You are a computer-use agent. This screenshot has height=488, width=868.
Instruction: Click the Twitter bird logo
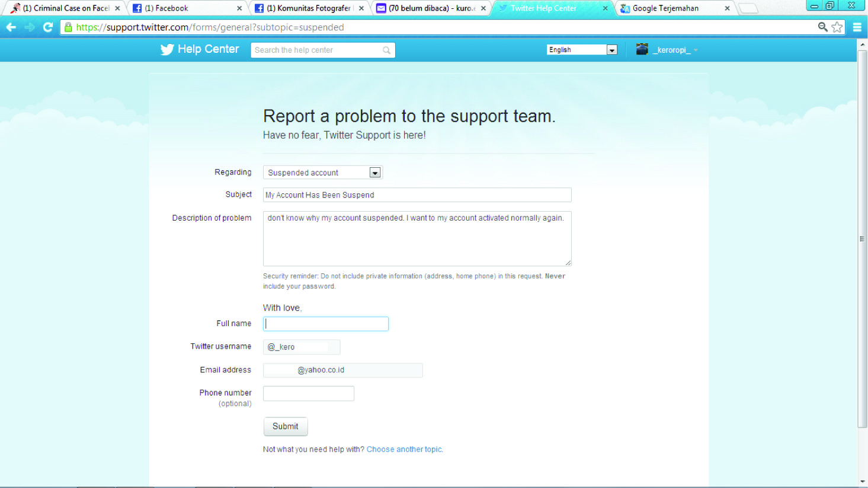coord(167,50)
